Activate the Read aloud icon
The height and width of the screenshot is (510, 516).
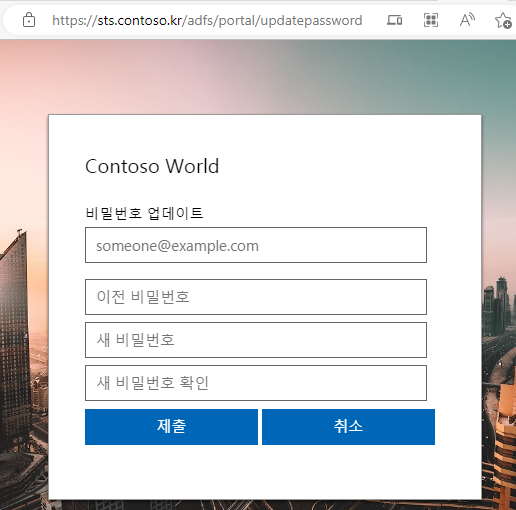(467, 20)
